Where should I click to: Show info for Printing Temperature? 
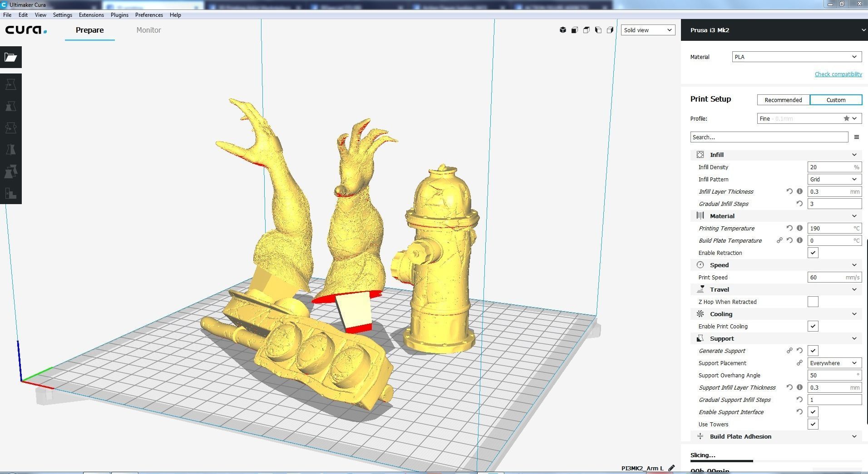click(x=799, y=228)
